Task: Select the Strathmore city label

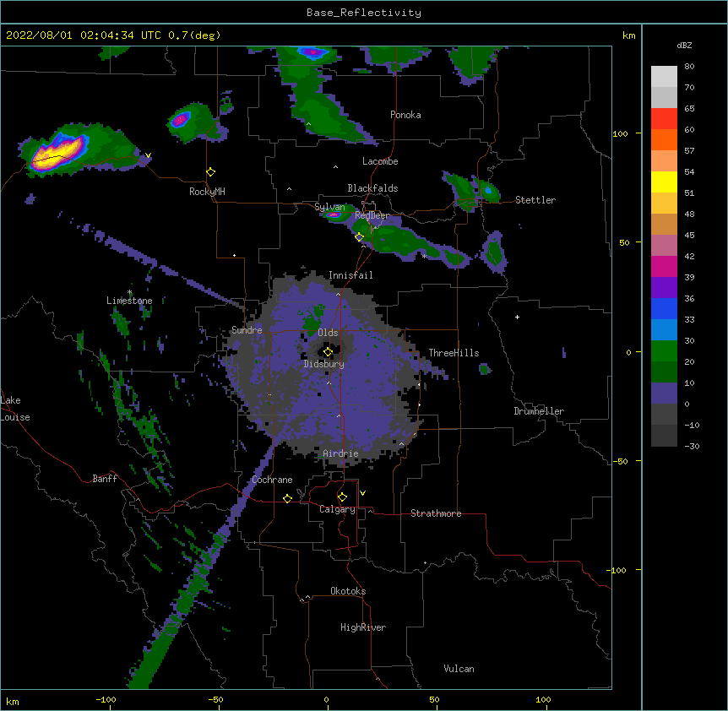Action: pos(436,513)
